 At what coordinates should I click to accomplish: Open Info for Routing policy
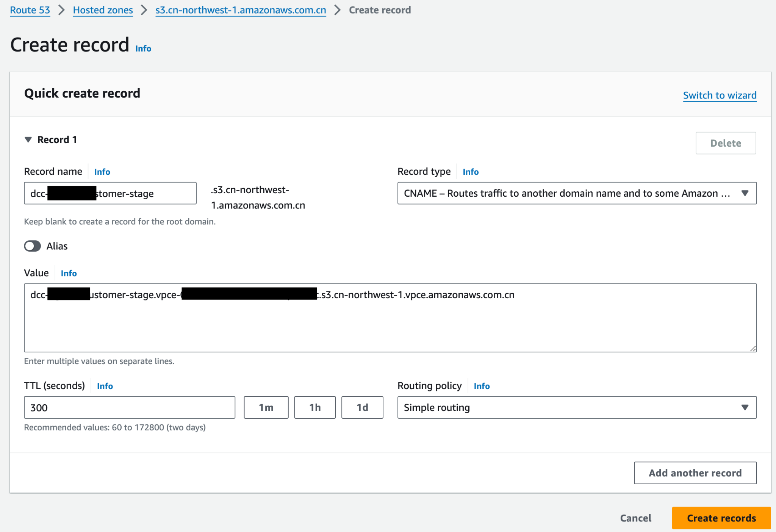(482, 386)
